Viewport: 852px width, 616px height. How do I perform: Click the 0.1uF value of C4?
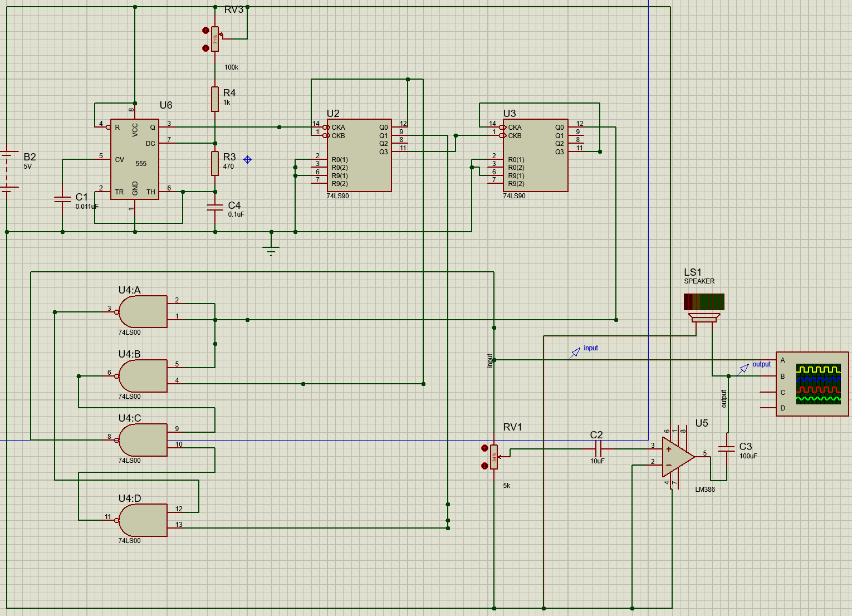[x=236, y=214]
